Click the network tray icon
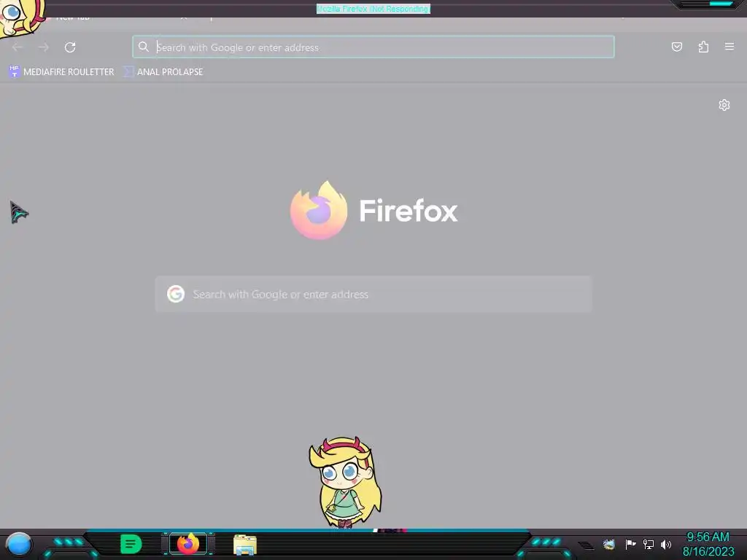The width and height of the screenshot is (747, 560). [648, 544]
